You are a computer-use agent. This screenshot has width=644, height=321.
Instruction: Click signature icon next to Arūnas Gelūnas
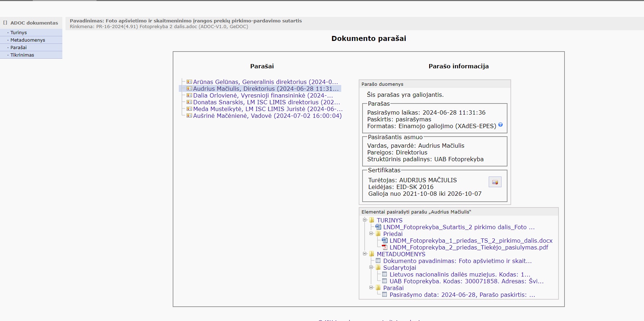click(x=189, y=82)
